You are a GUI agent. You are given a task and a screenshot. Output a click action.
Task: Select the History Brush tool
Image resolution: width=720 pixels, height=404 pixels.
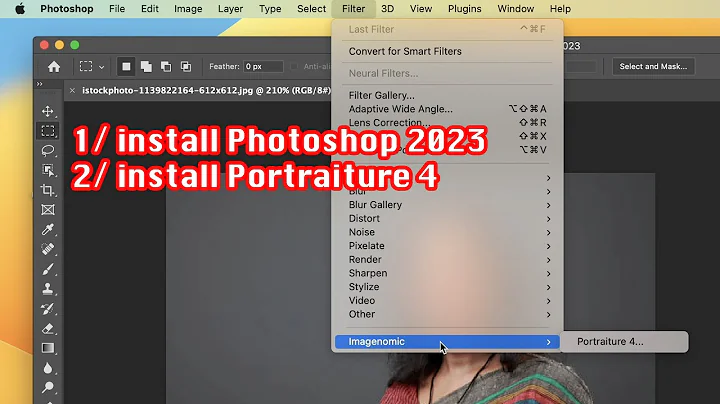pyautogui.click(x=48, y=309)
